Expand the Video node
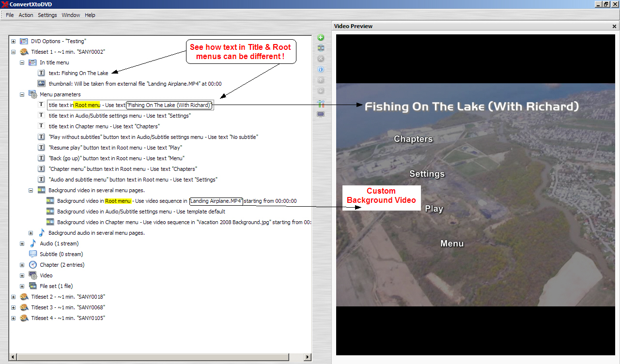The image size is (620, 364). tap(22, 275)
